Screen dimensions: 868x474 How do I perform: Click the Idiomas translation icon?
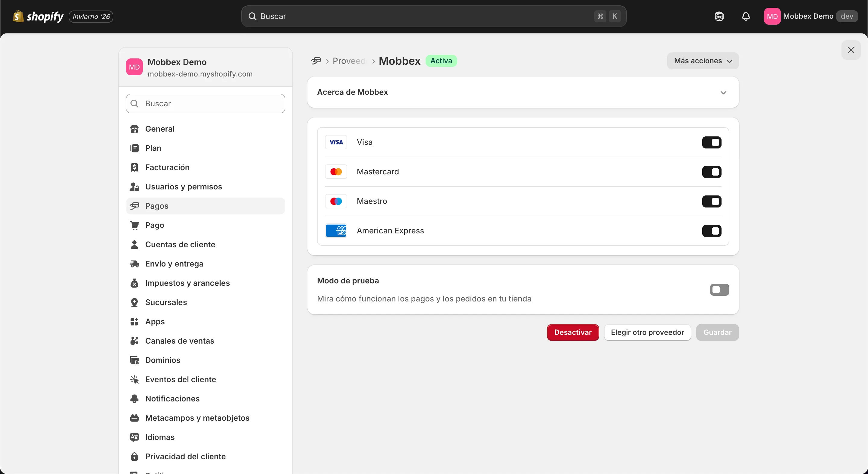point(134,437)
